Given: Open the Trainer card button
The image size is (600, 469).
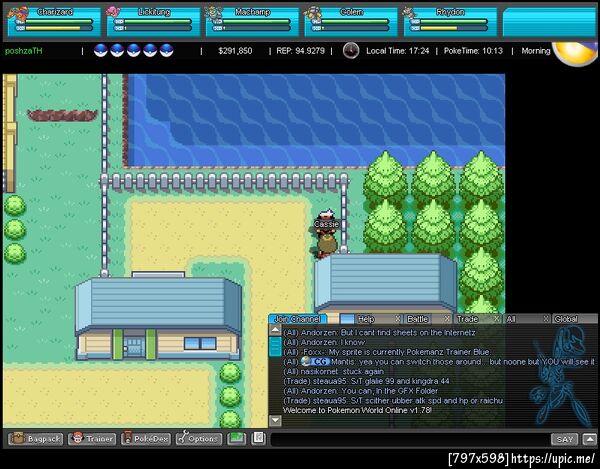Looking at the screenshot, I should (92, 438).
